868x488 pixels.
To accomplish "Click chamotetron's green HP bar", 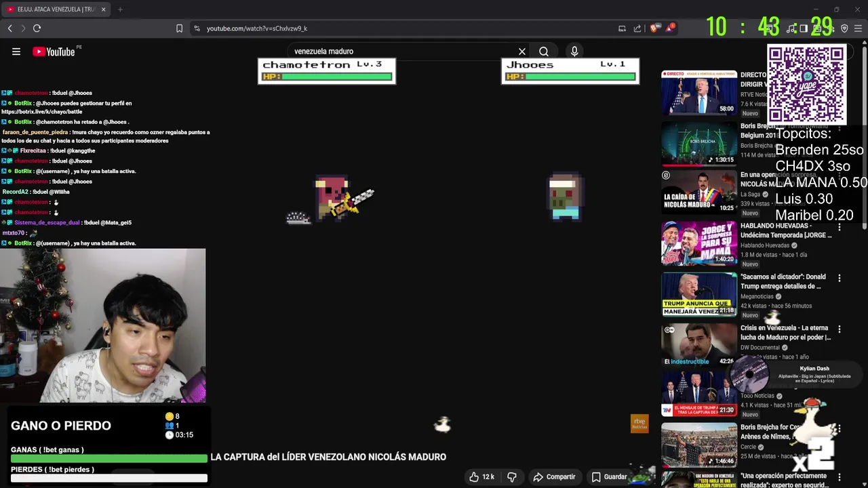I will (337, 77).
